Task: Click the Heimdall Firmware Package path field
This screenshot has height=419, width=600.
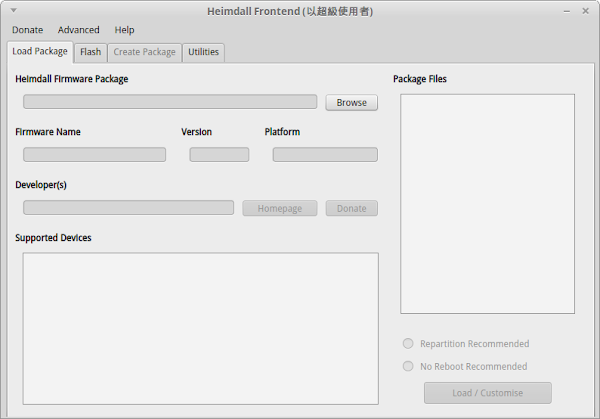Action: pos(170,102)
